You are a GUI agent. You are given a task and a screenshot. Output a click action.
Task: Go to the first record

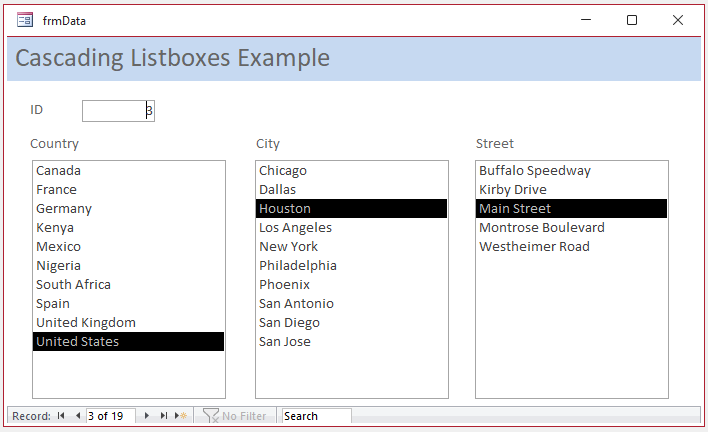coord(61,416)
